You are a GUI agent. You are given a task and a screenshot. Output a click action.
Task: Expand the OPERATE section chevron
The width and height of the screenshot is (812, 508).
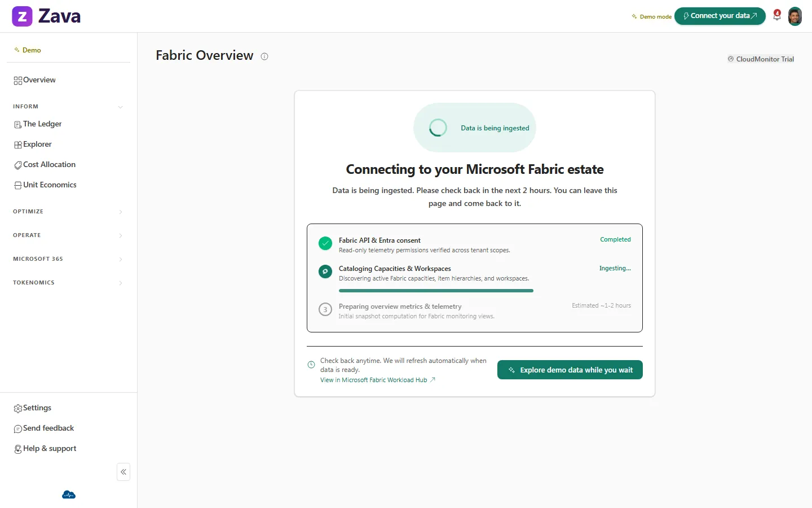pyautogui.click(x=120, y=235)
